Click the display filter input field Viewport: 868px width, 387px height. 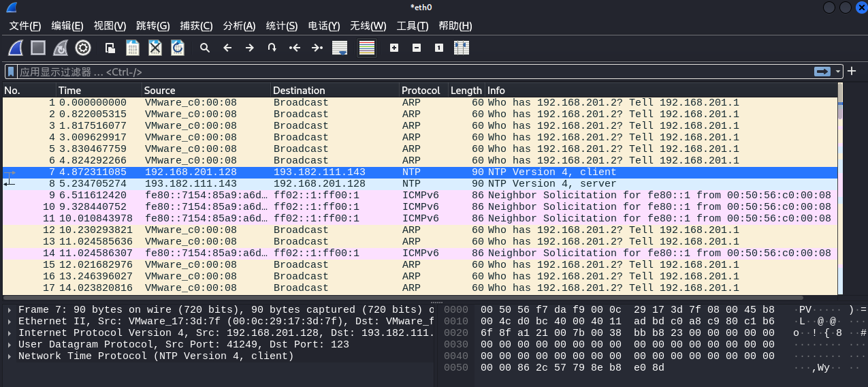(x=408, y=72)
